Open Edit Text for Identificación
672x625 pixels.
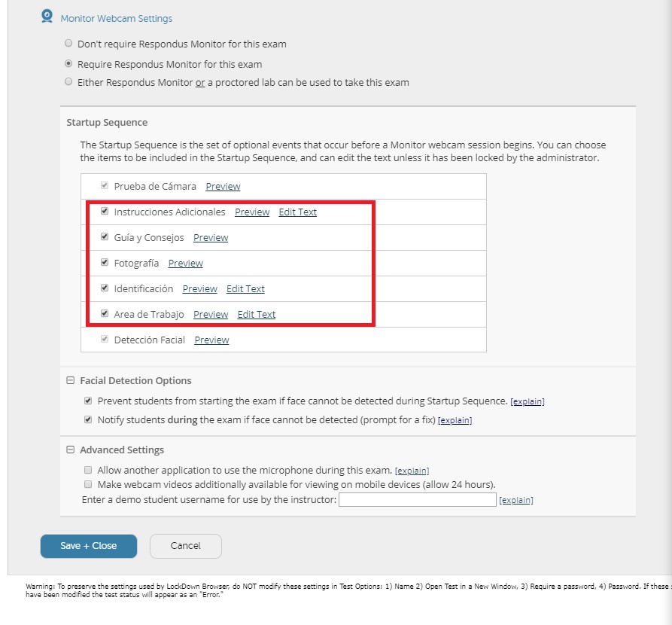tap(245, 289)
